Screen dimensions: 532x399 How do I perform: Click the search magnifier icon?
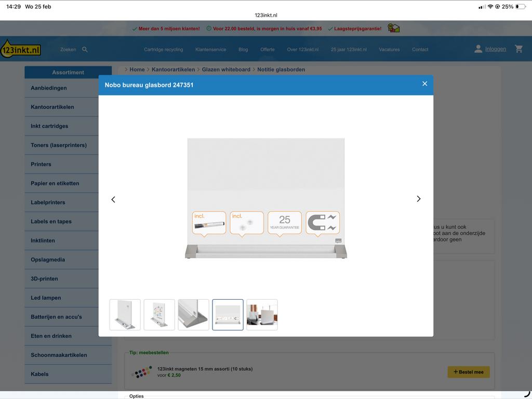coord(85,49)
